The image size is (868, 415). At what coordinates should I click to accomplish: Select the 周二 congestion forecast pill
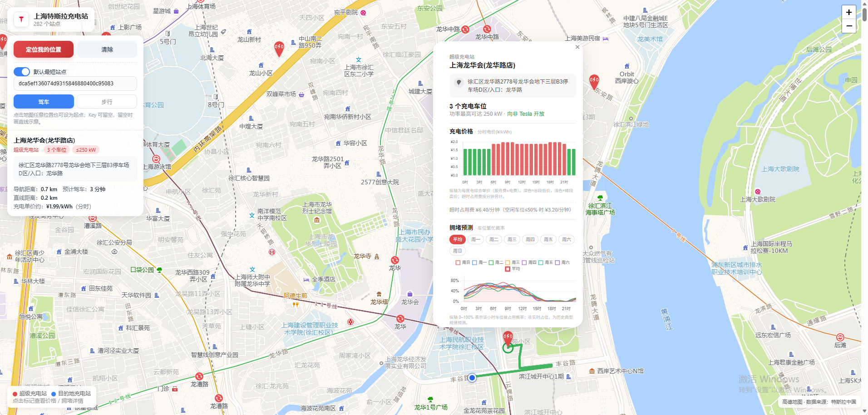(x=494, y=239)
